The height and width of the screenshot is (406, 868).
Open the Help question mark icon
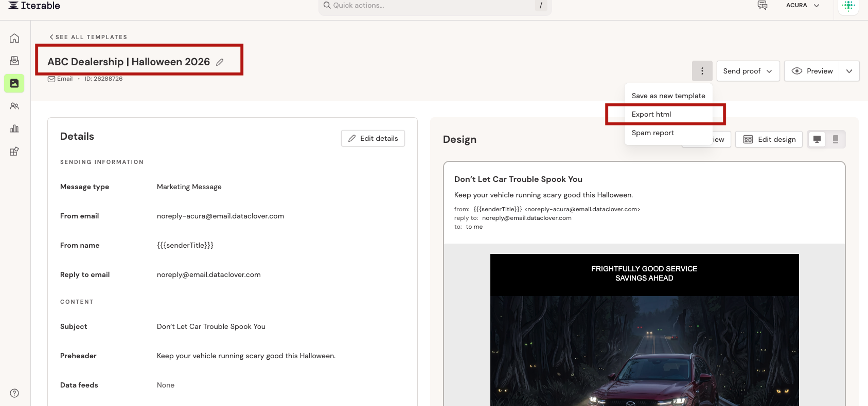(x=14, y=393)
